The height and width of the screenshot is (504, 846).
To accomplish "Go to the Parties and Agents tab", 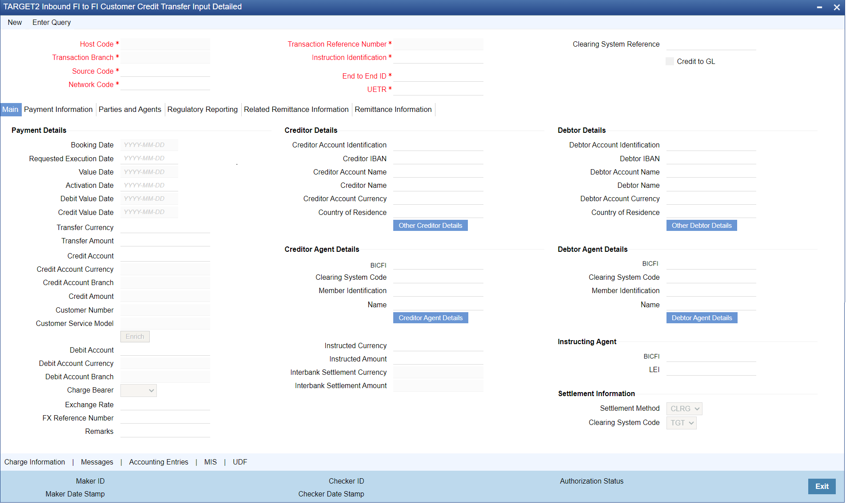I will 130,110.
